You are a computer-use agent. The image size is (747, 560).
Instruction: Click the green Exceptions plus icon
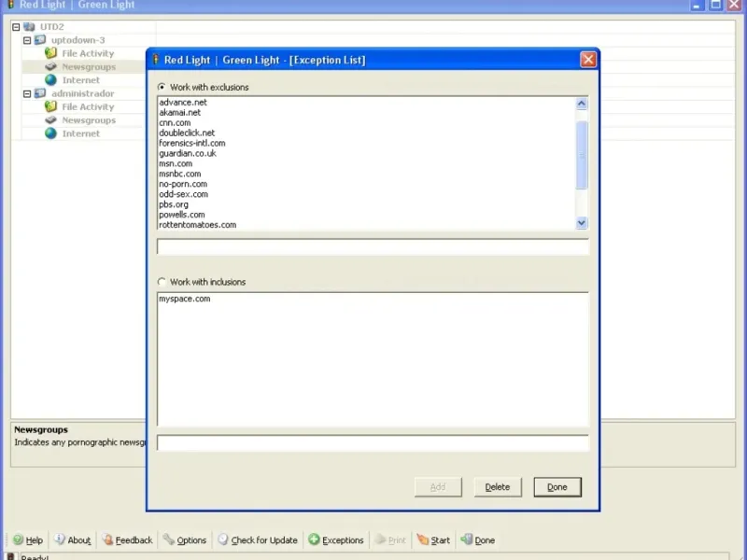tap(314, 539)
